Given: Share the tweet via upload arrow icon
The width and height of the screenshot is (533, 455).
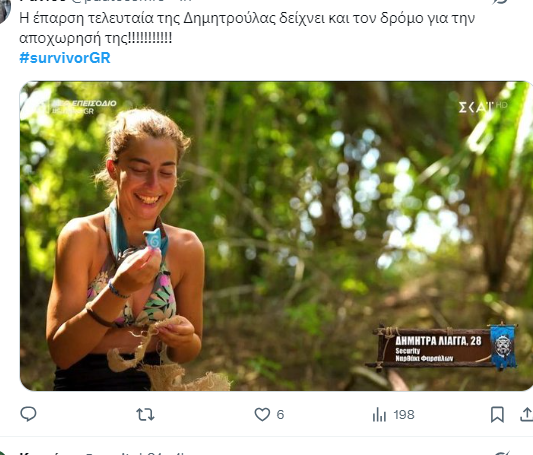Looking at the screenshot, I should (526, 415).
